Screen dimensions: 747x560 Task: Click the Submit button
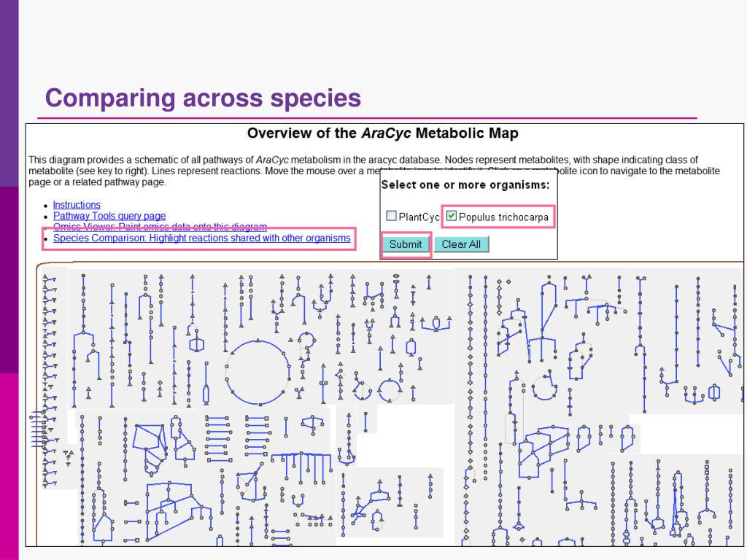(406, 244)
